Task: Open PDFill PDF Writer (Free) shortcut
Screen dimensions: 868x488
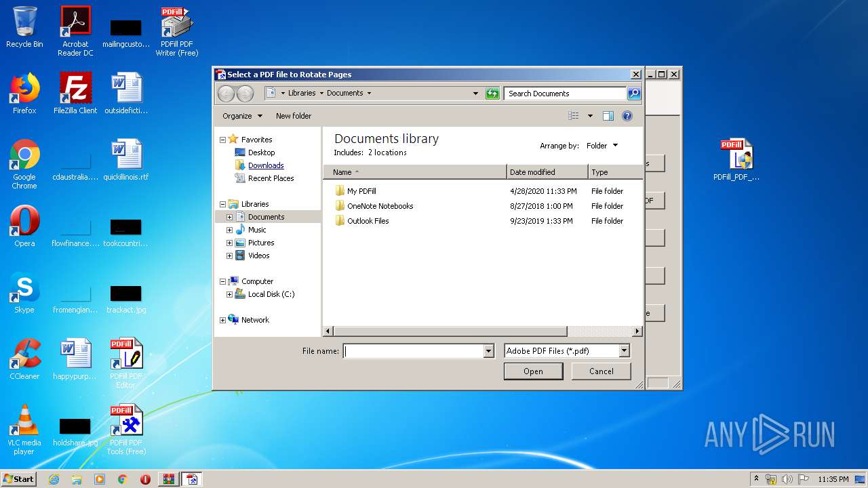Action: click(177, 31)
